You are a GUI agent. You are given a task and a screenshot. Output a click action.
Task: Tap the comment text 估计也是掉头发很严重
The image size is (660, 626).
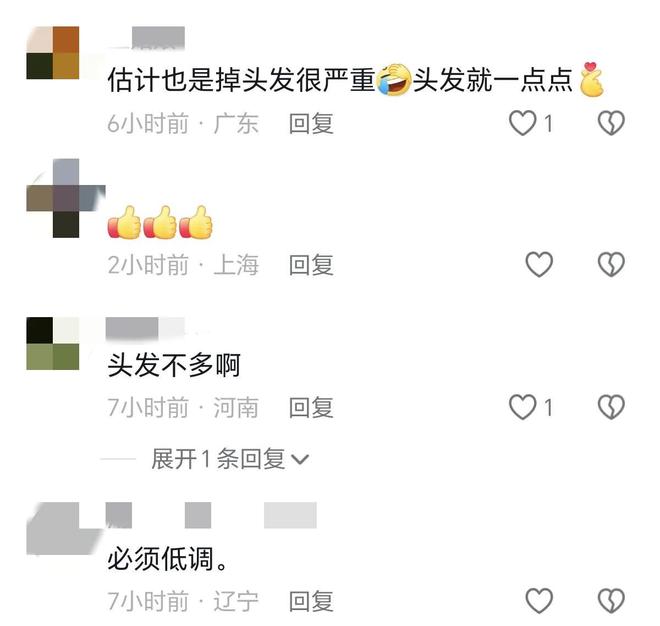click(x=241, y=80)
